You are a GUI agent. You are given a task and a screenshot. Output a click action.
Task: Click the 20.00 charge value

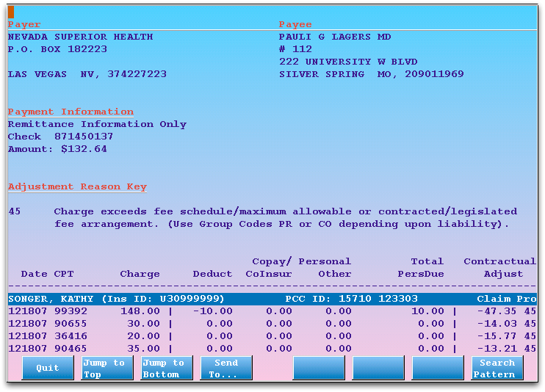[143, 336]
